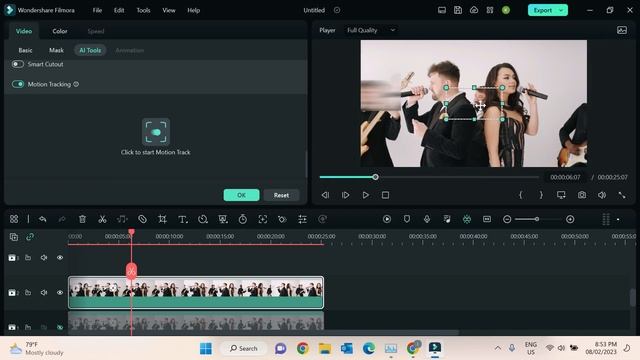Click the Export button
640x360 pixels.
point(543,10)
